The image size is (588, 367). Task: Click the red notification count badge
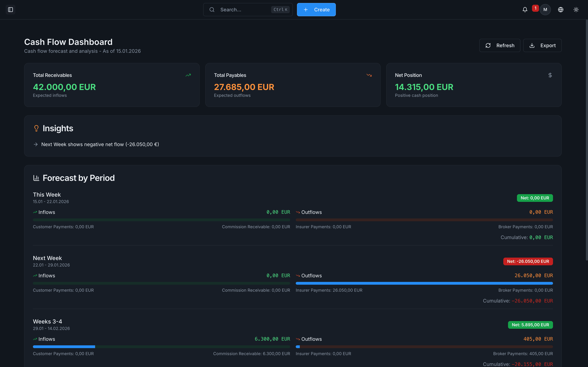535,8
